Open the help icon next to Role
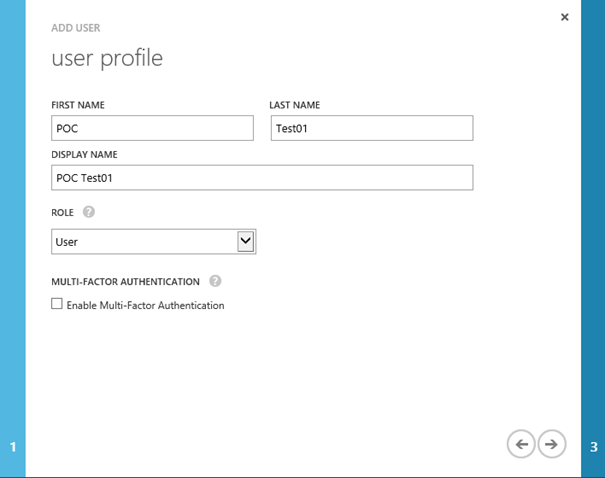The image size is (605, 478). click(x=89, y=212)
